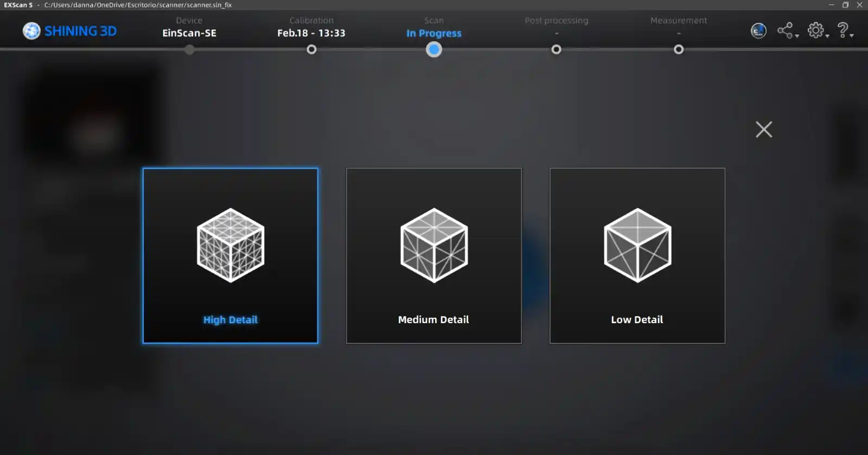This screenshot has height=455, width=868.
Task: Go to the Device step marker
Action: click(x=189, y=49)
